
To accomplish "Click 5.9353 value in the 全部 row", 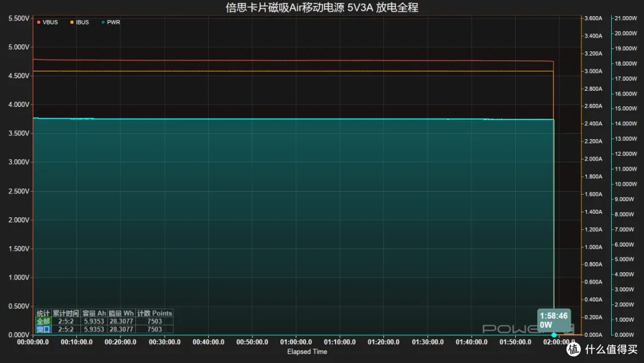I will coord(94,321).
